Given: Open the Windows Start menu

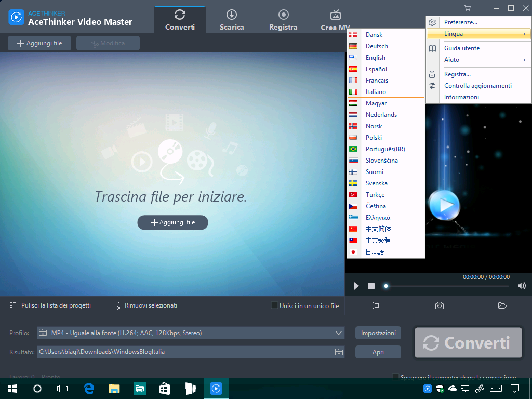Looking at the screenshot, I should point(12,389).
